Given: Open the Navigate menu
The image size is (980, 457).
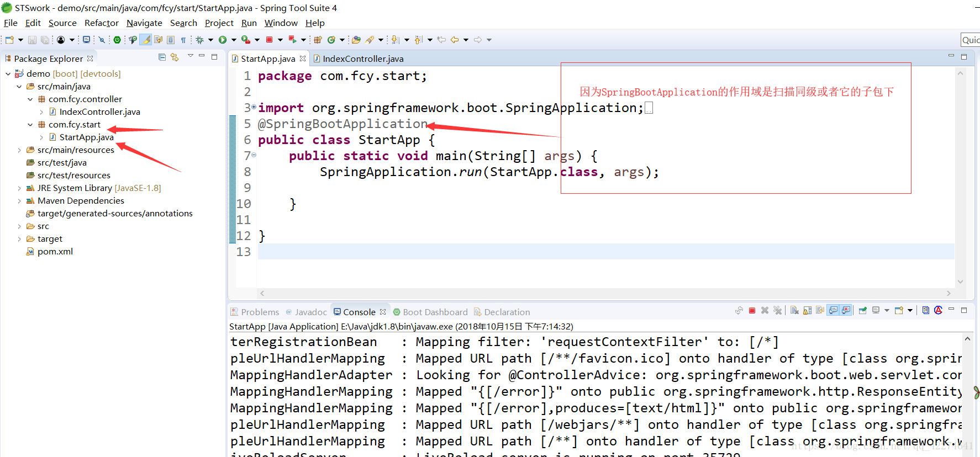Looking at the screenshot, I should click(144, 23).
